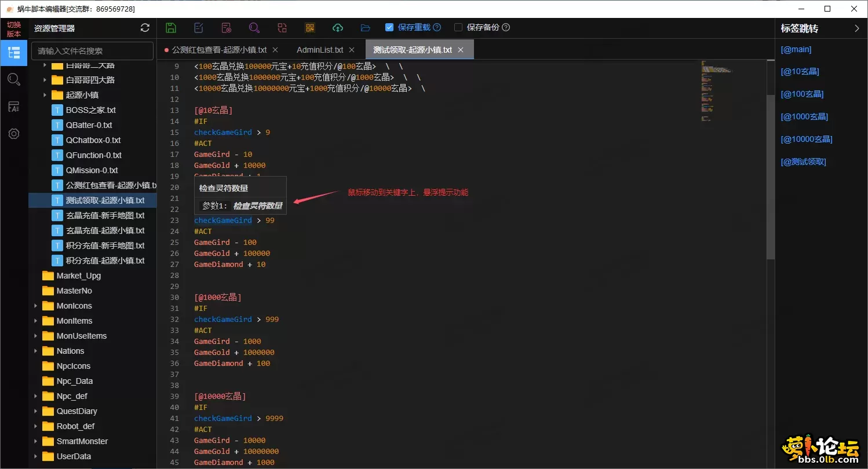Open BOSS之家.txt file
The height and width of the screenshot is (469, 868).
[x=92, y=110]
